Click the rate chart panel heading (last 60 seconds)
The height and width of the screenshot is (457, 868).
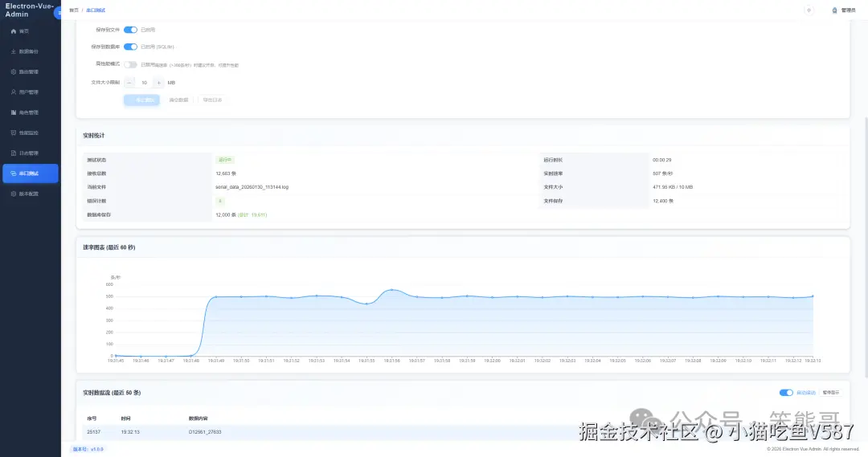click(109, 247)
